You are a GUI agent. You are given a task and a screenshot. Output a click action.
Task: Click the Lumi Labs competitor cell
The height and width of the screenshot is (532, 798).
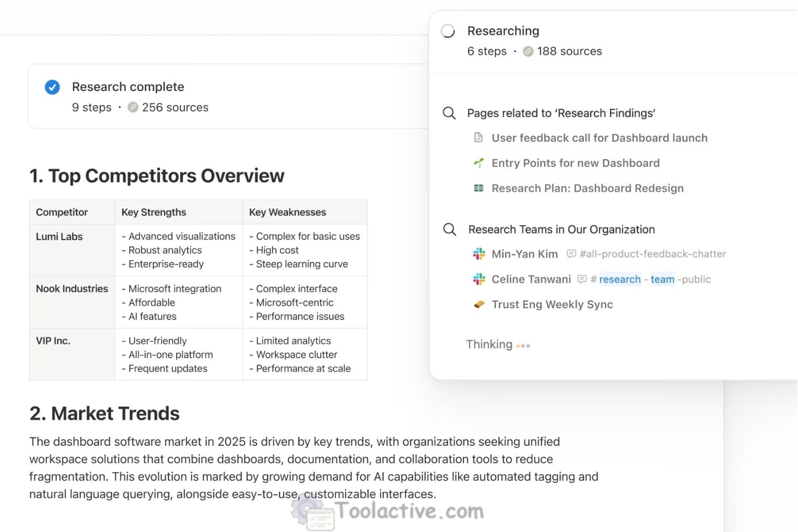tap(59, 237)
